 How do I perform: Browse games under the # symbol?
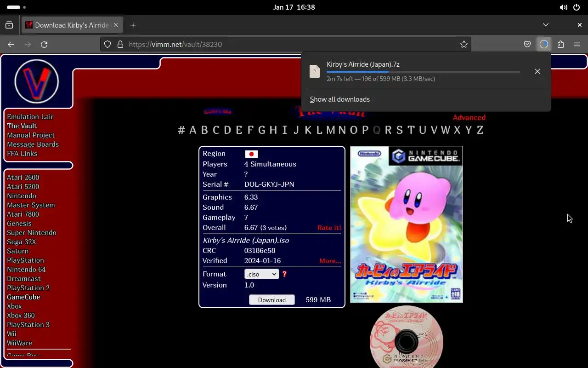181,130
